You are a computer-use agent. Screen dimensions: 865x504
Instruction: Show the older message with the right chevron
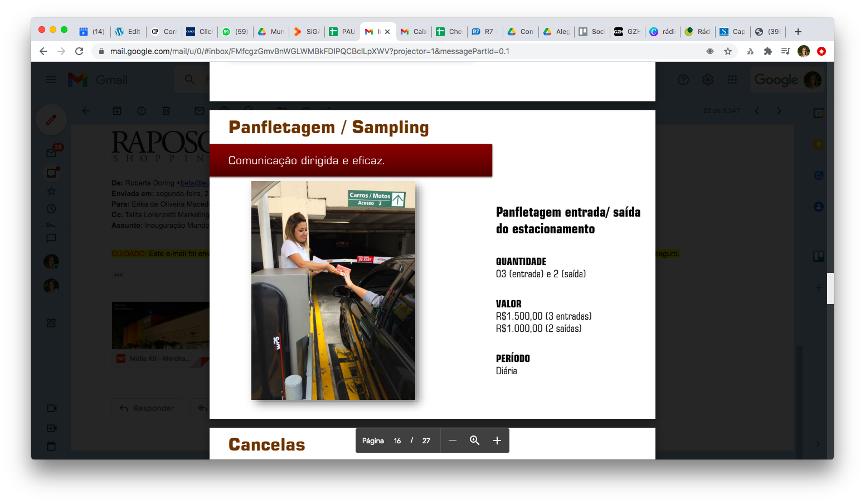click(x=779, y=111)
